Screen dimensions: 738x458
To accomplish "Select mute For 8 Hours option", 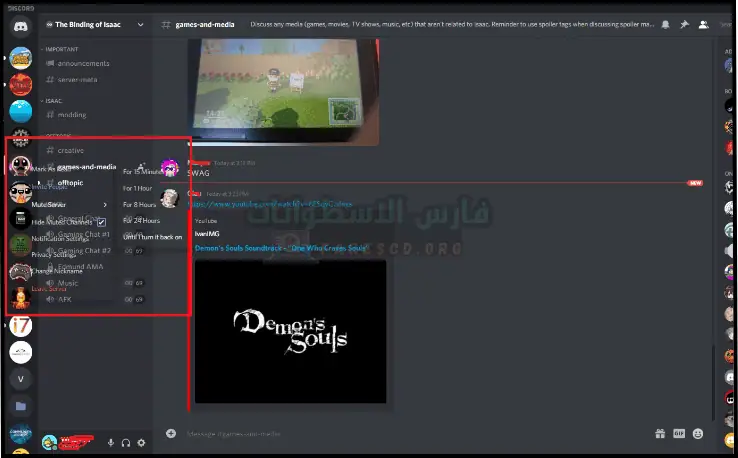I will tap(138, 204).
